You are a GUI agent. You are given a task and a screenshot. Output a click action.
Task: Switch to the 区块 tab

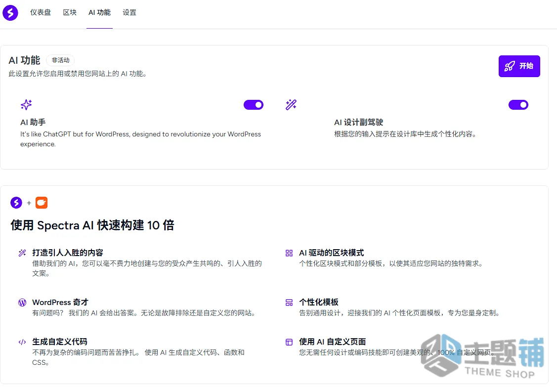pos(70,12)
